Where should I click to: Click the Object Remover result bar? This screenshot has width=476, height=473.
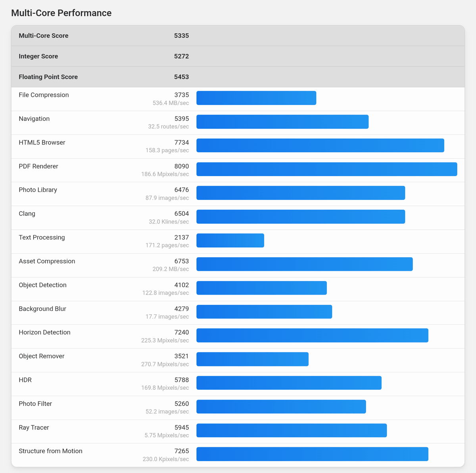click(x=252, y=359)
